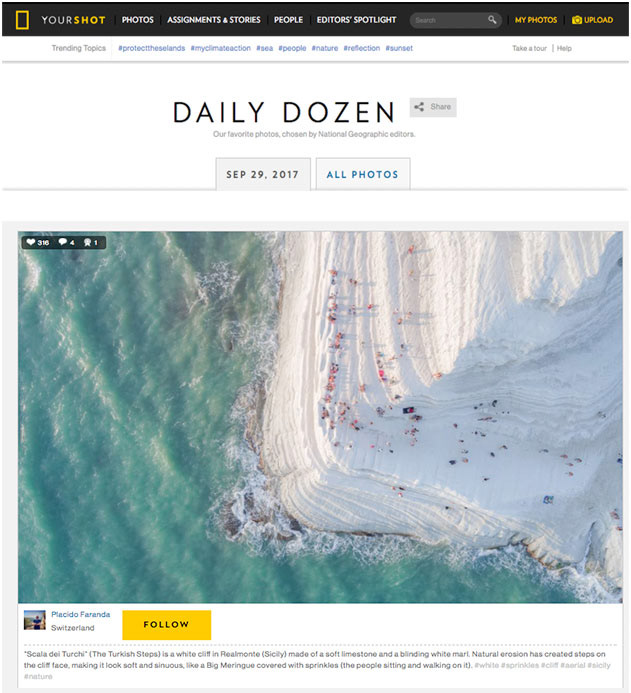Image resolution: width=631 pixels, height=693 pixels.
Task: Open My Photos link
Action: (536, 20)
